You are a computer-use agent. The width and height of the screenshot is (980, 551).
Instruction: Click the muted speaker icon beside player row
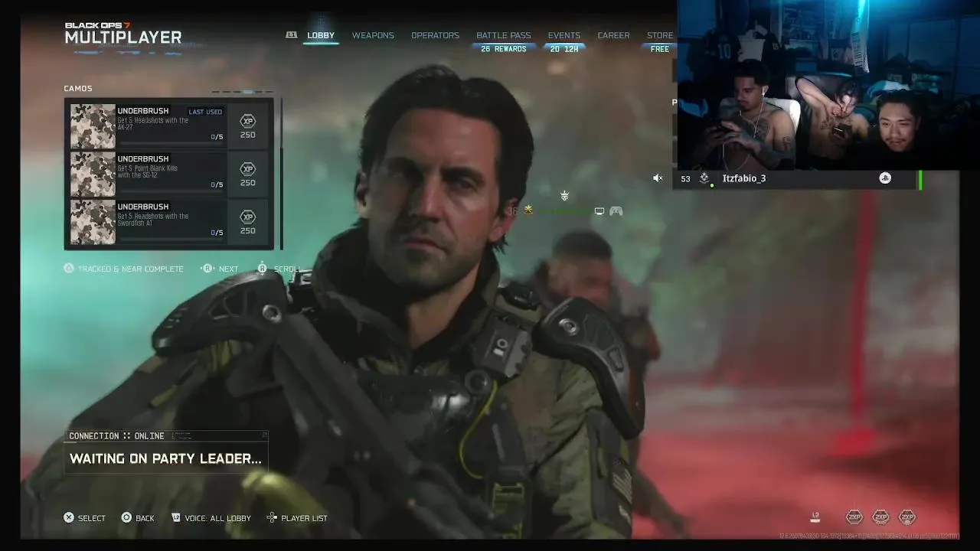point(658,178)
